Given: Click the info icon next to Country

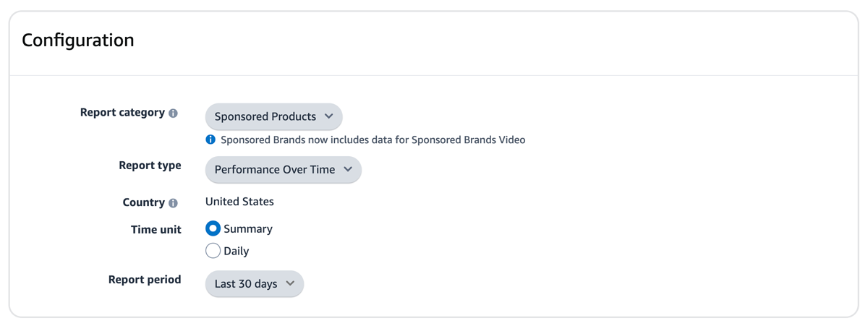Looking at the screenshot, I should (173, 203).
